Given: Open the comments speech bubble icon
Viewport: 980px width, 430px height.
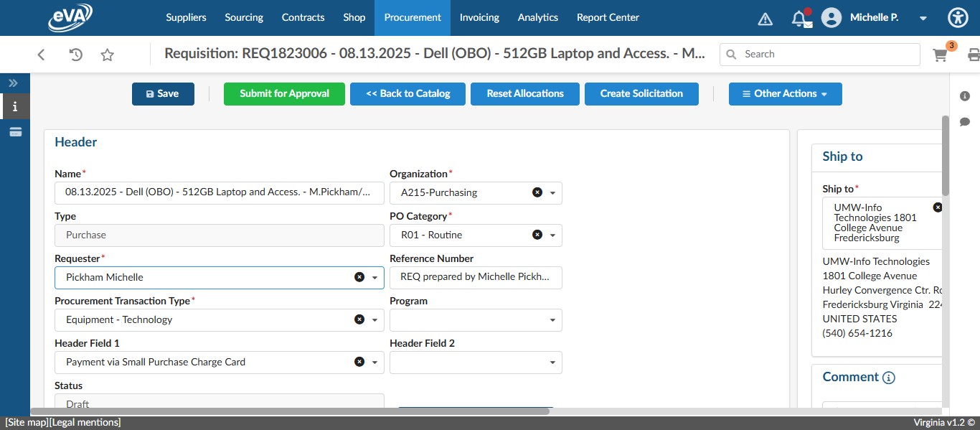Looking at the screenshot, I should pyautogui.click(x=964, y=122).
